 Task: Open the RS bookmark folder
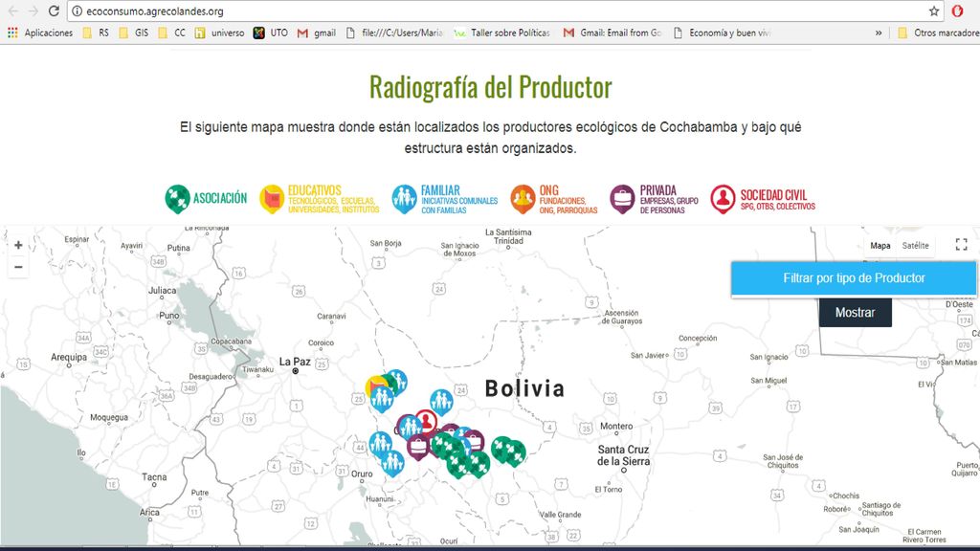[96, 33]
